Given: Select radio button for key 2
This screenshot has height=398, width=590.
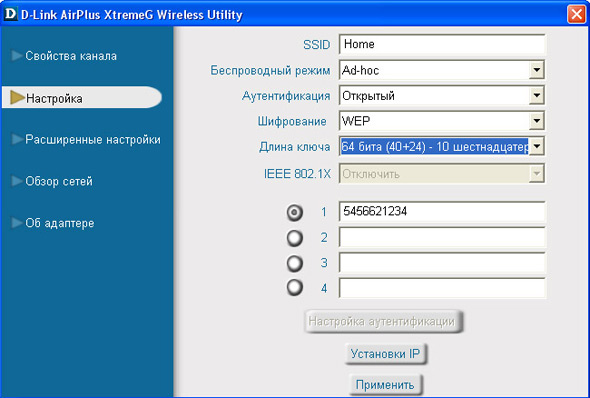Looking at the screenshot, I should [295, 238].
